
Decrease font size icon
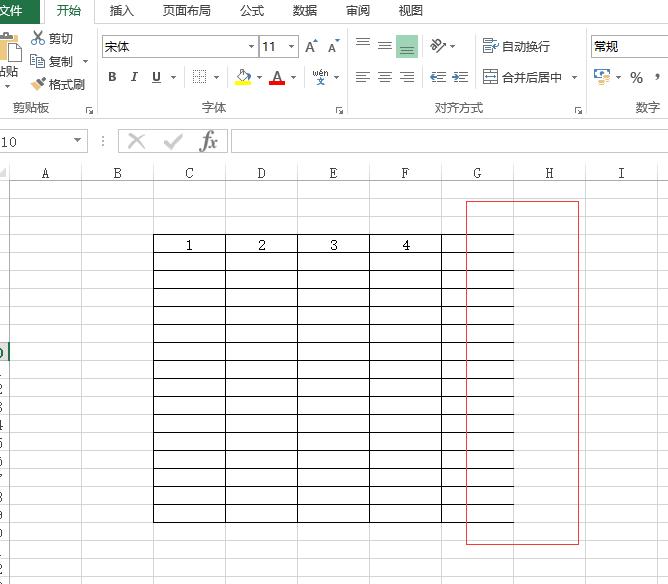coord(334,46)
